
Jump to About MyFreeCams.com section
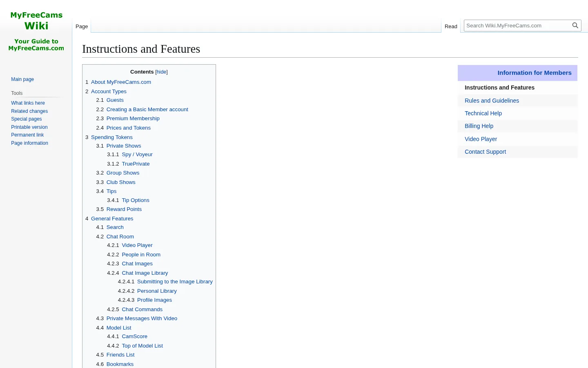[121, 82]
